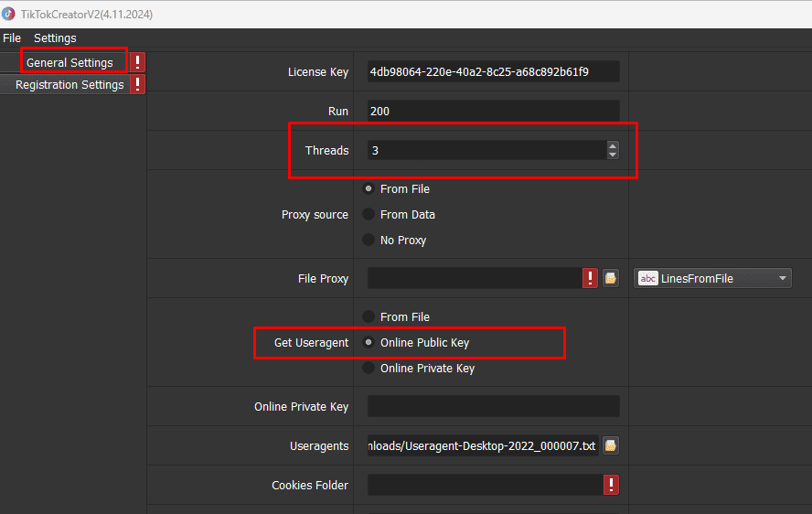Select Online Public Key radio option
The image size is (812, 514).
(369, 342)
